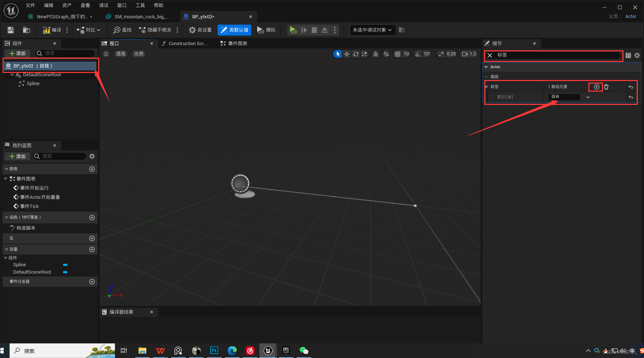644x358 pixels.
Task: Open the 对比 diff dropdown
Action: click(x=89, y=30)
